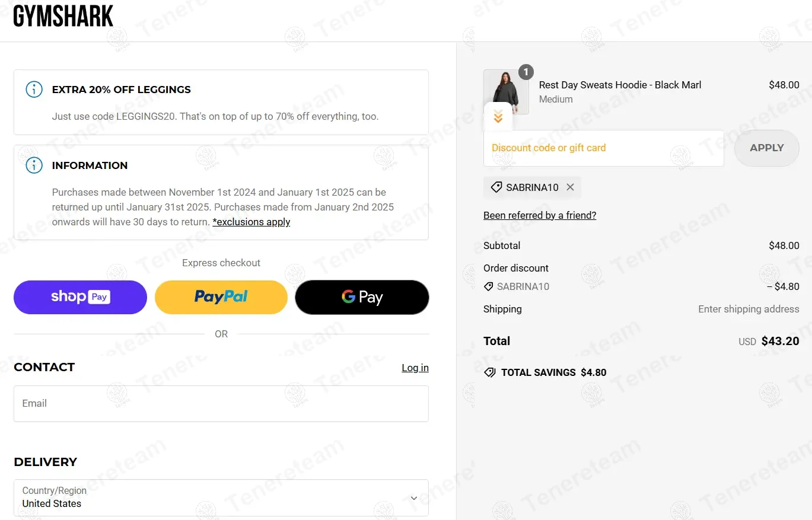The height and width of the screenshot is (520, 812).
Task: Follow the exclusions apply link
Action: click(x=251, y=222)
